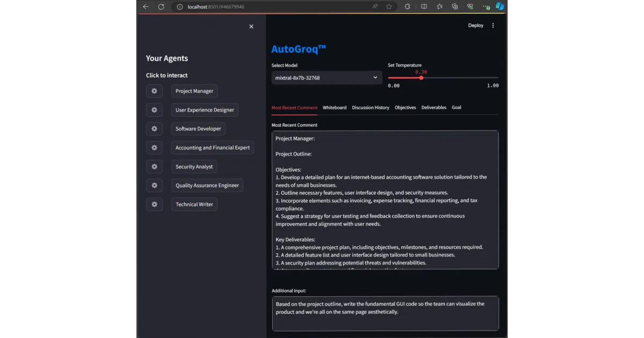This screenshot has height=338, width=644.
Task: Switch to the Most Recent Comment tab
Action: 294,107
